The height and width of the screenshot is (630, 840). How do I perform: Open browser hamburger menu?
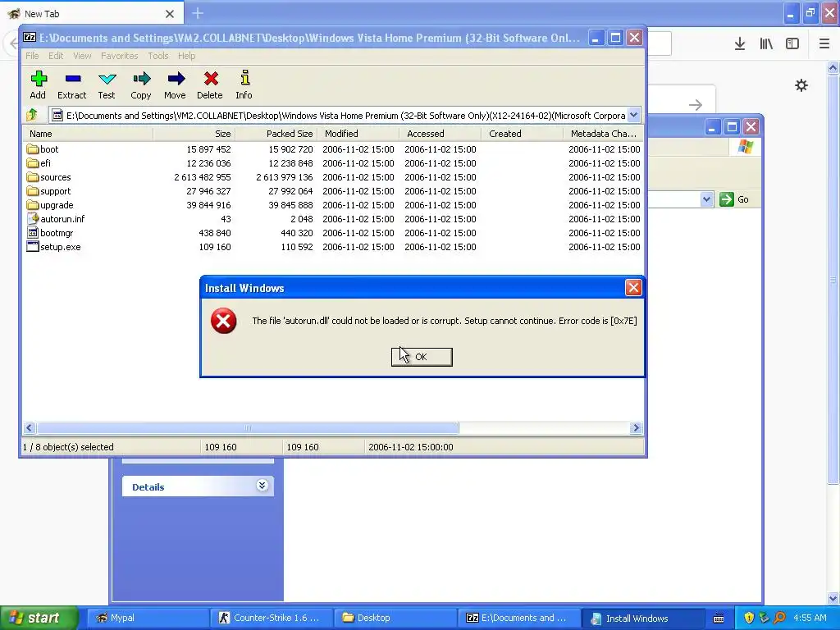824,44
